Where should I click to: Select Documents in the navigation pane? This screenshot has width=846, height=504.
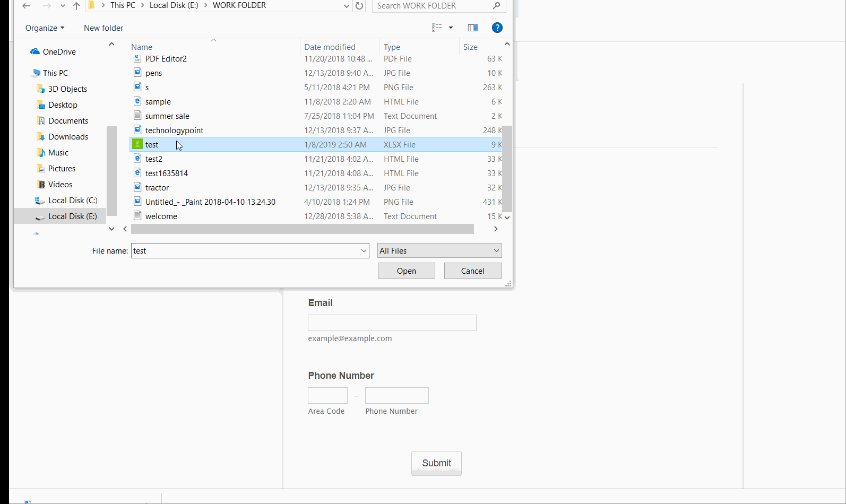(68, 120)
